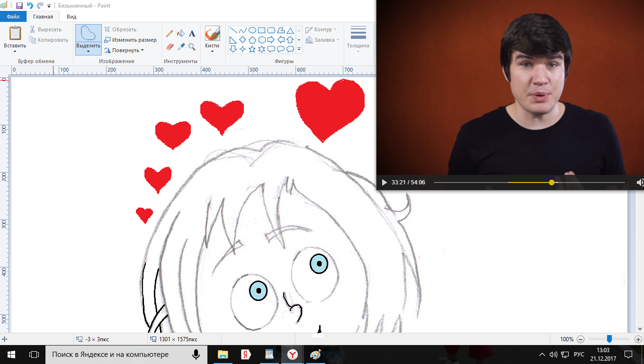Select the Text tool
The width and height of the screenshot is (644, 364).
point(192,34)
